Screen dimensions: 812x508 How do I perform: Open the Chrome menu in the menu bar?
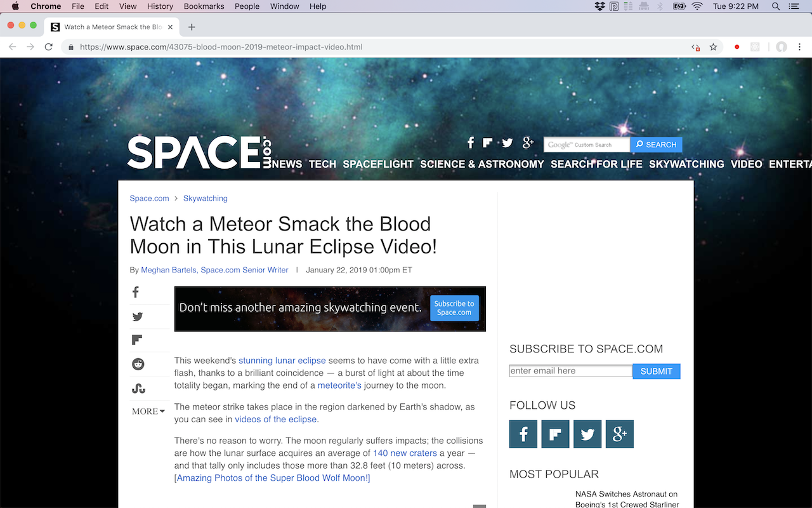tap(46, 6)
